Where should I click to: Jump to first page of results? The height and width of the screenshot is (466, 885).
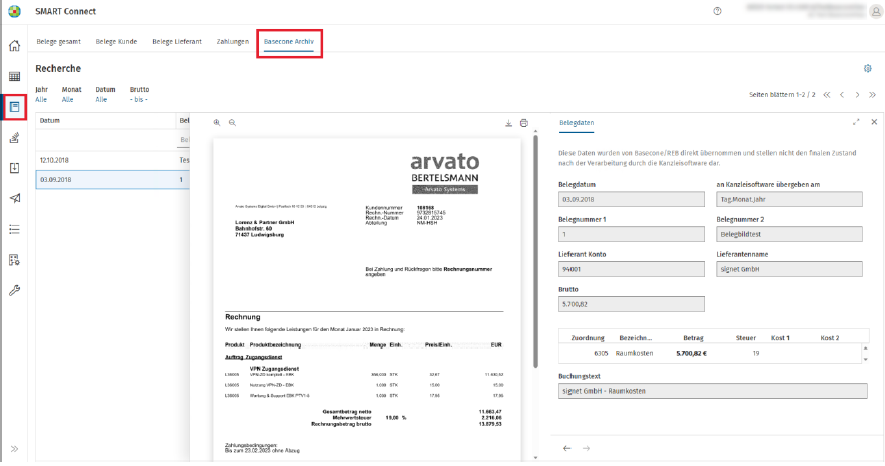[827, 95]
